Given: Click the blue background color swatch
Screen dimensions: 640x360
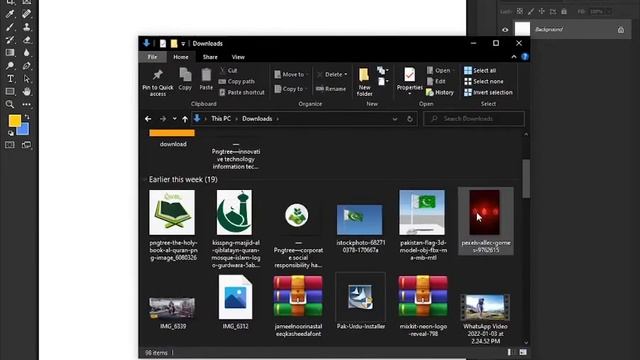Looking at the screenshot, I should point(24,130).
